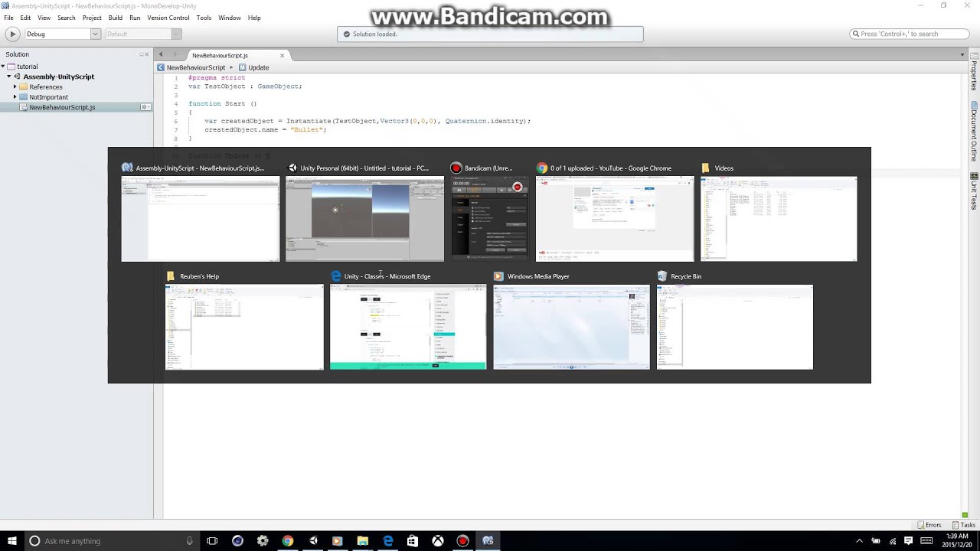
Task: Switch to the NewBehaviourScript.js editor tab
Action: (220, 55)
